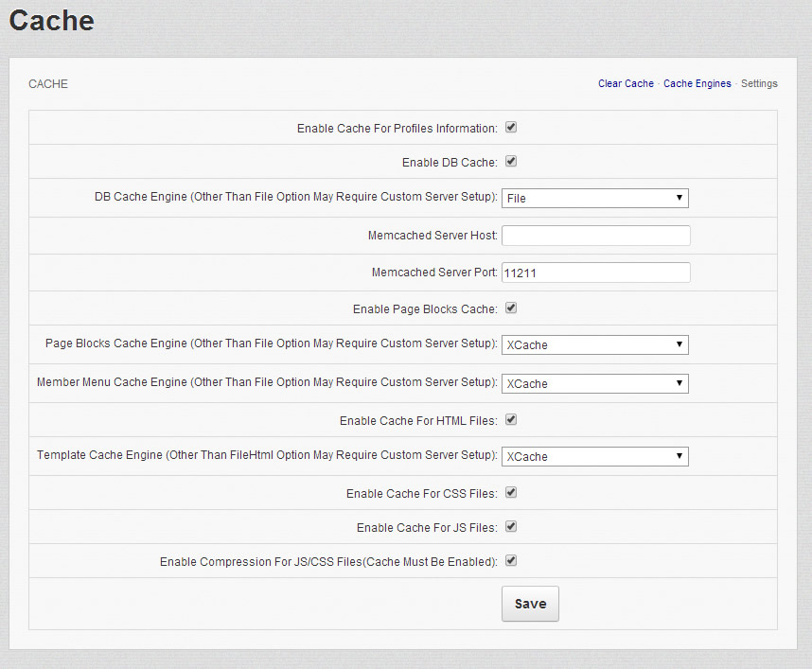Disable JS/CSS compression checkbox

pyautogui.click(x=511, y=561)
